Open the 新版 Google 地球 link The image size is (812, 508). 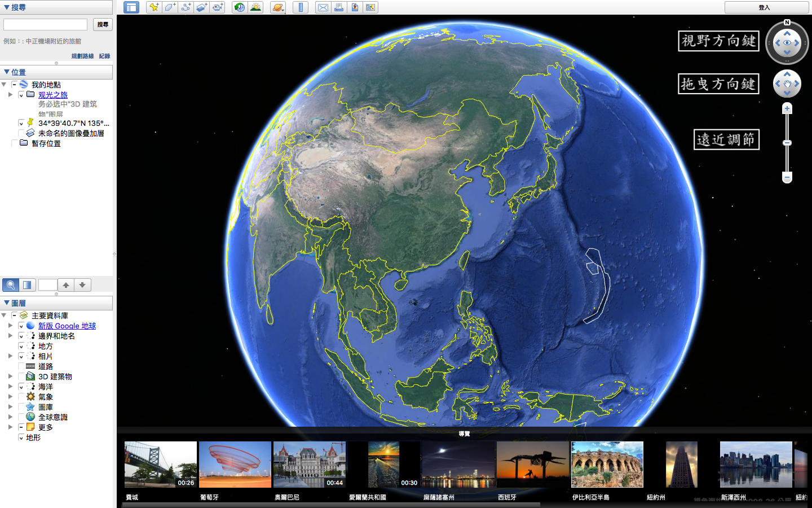pyautogui.click(x=67, y=326)
